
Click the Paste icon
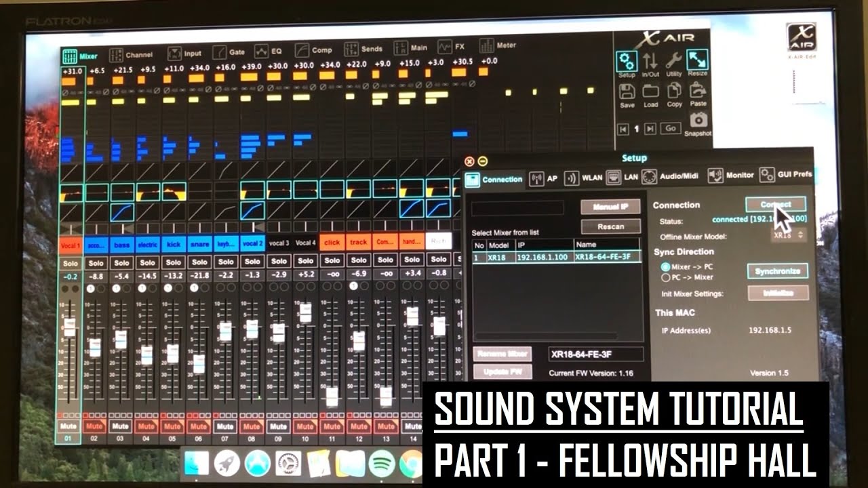[x=698, y=90]
